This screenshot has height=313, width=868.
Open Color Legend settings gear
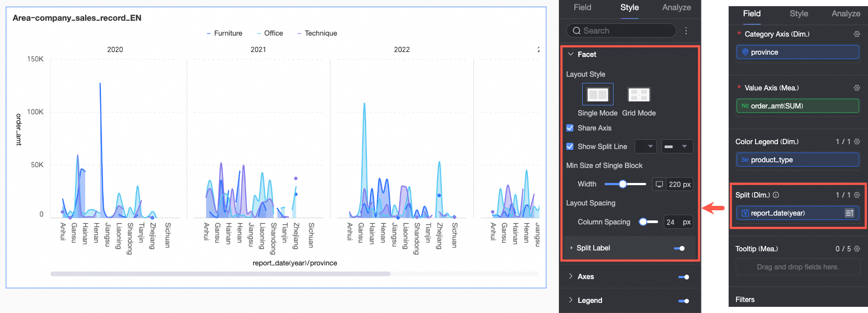coord(857,142)
